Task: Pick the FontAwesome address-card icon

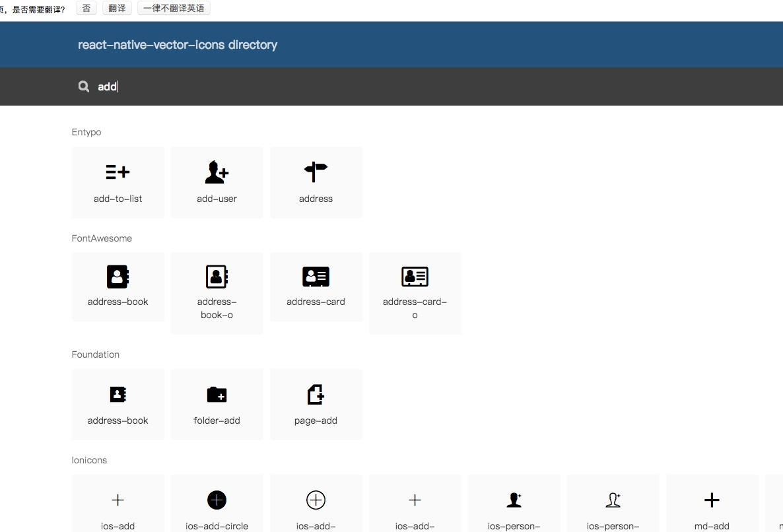Action: [316, 277]
